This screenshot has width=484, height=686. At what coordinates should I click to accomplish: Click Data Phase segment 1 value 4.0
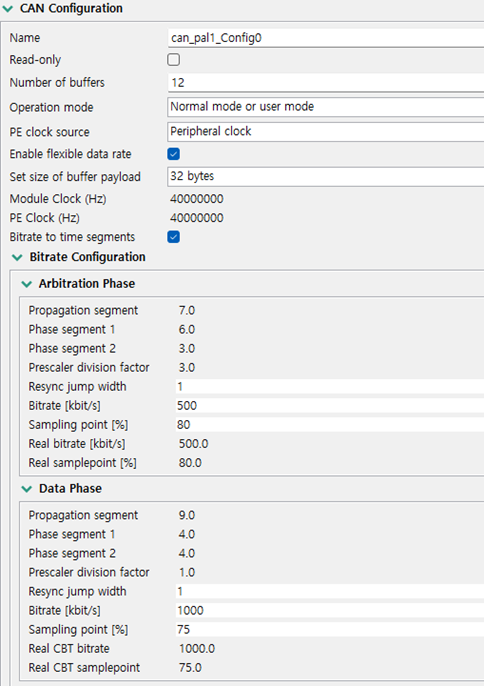(x=187, y=534)
